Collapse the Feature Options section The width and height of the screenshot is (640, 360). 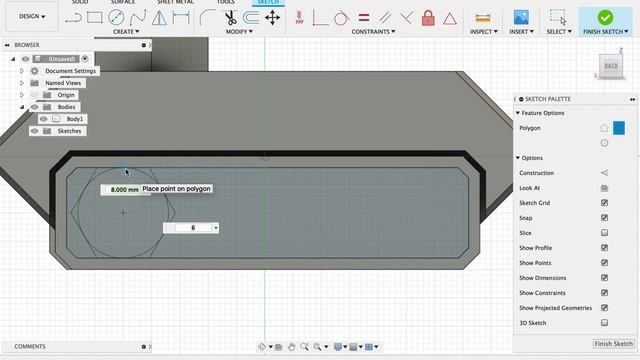coord(518,113)
